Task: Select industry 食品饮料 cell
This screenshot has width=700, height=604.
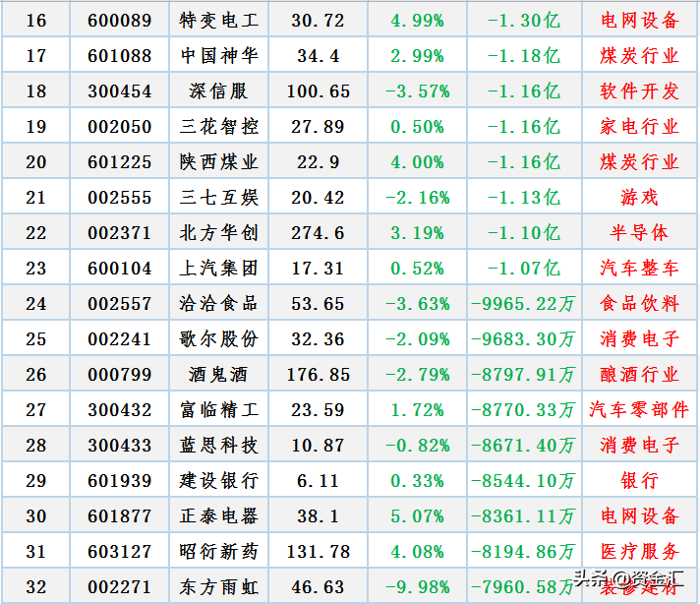Action: pyautogui.click(x=639, y=304)
